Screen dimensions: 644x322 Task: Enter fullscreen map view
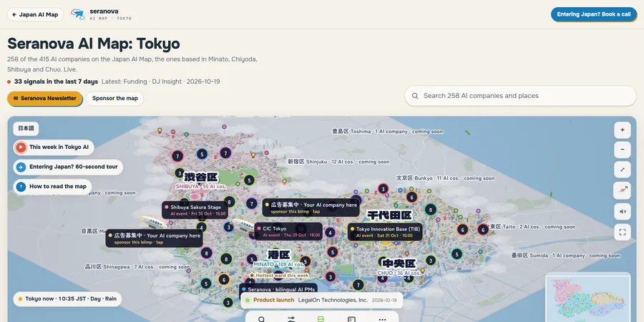pos(623,232)
